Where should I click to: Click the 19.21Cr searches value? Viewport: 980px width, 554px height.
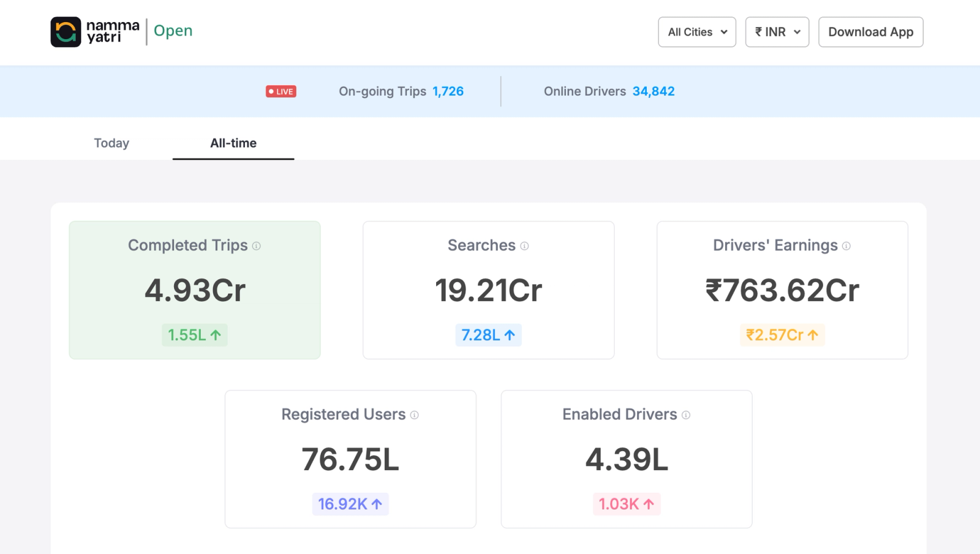click(x=489, y=290)
